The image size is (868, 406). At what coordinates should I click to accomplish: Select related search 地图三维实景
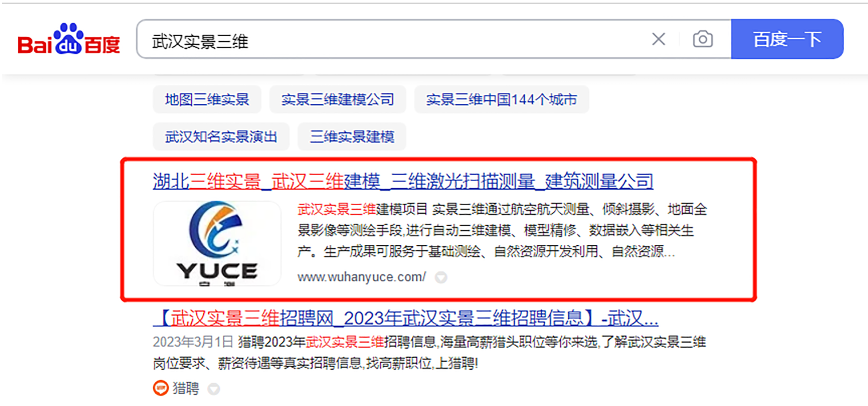(207, 99)
